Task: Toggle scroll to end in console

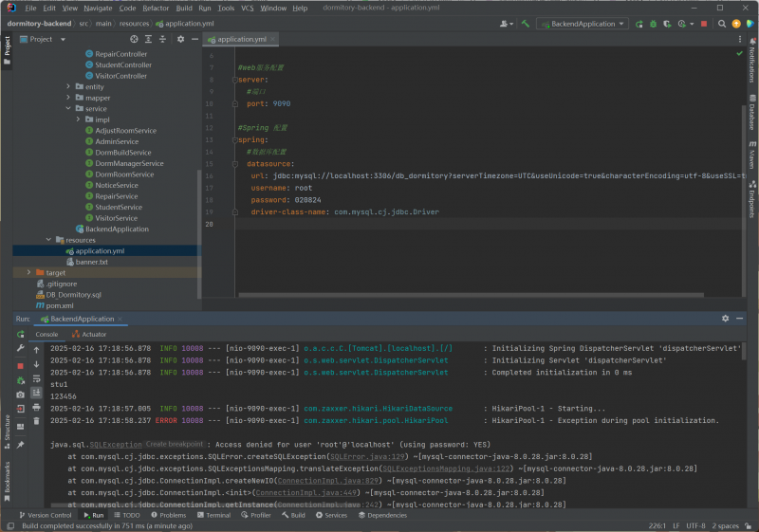Action: point(36,393)
